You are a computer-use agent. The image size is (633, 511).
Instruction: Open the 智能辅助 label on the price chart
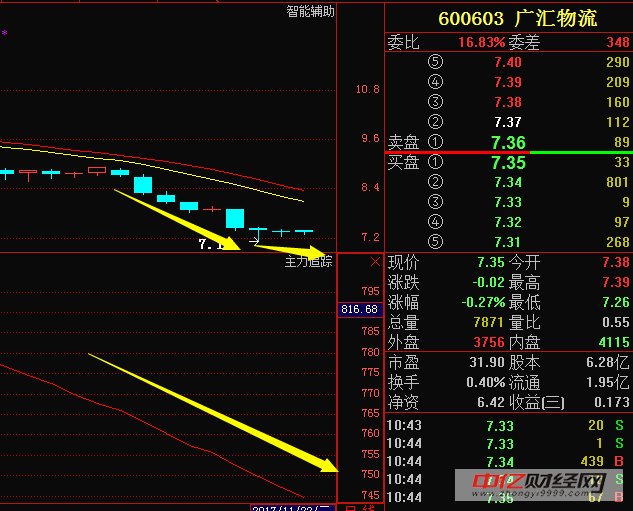pos(310,11)
